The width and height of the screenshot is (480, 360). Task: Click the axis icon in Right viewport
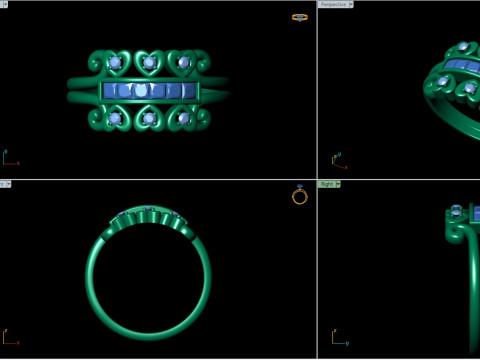(340, 337)
